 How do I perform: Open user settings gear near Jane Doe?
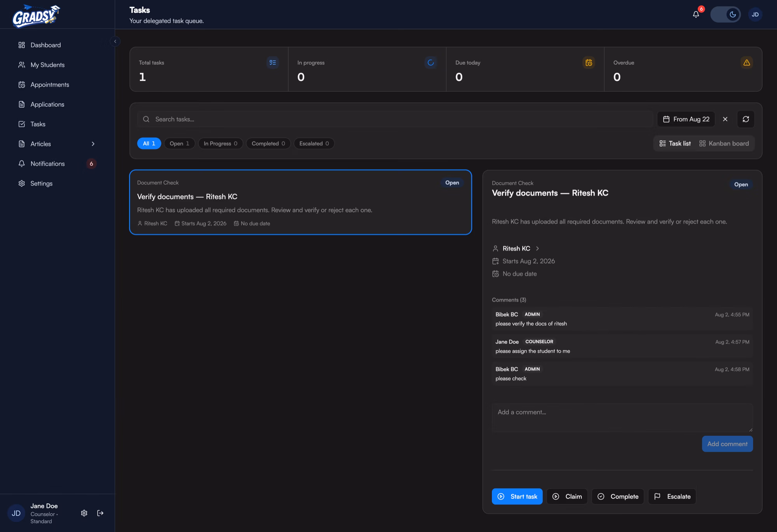click(84, 513)
